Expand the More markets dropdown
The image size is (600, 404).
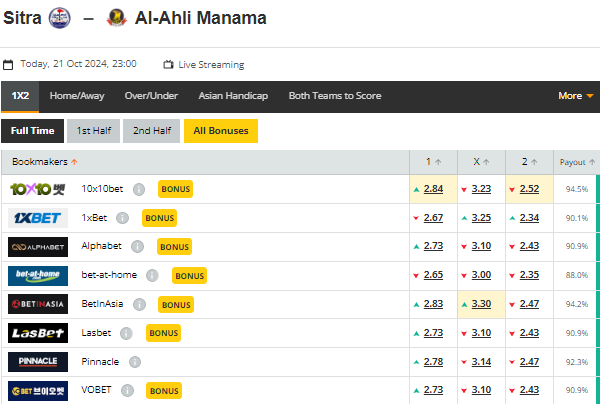[x=576, y=96]
